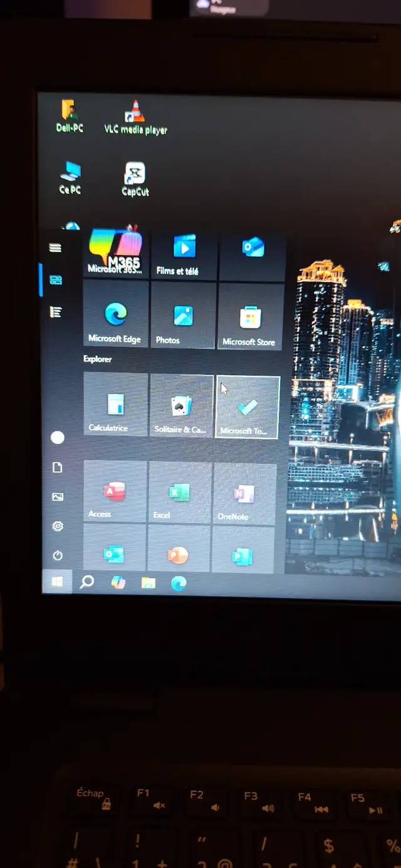401x868 pixels.
Task: Open the Microsoft Store tile
Action: point(251,317)
